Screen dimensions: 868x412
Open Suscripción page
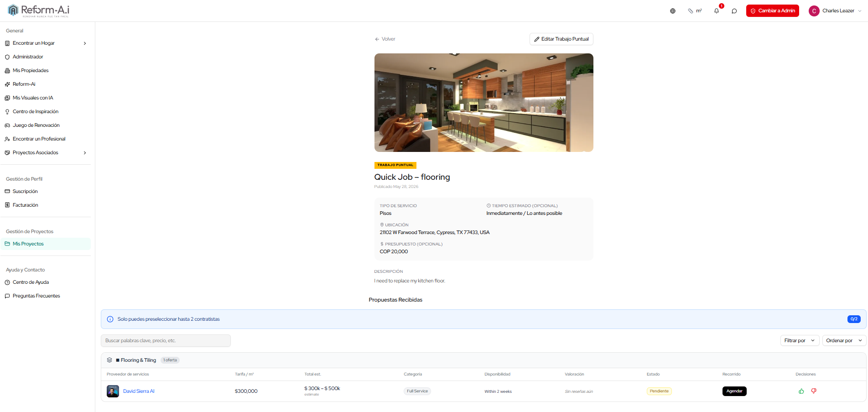click(25, 192)
